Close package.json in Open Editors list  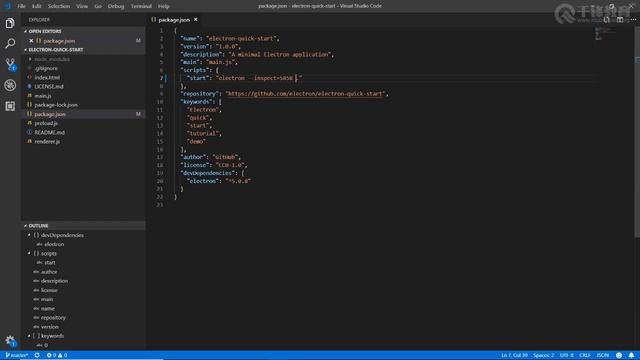[x=31, y=41]
